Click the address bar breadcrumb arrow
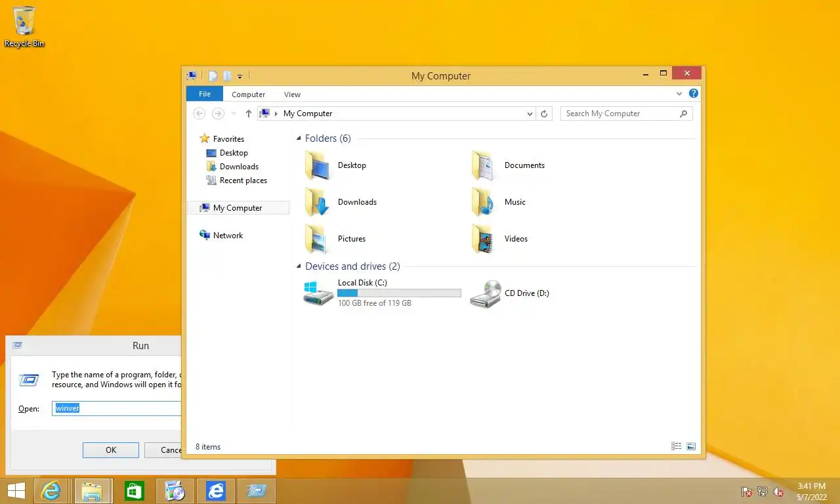Viewport: 840px width, 504px height. 276,114
